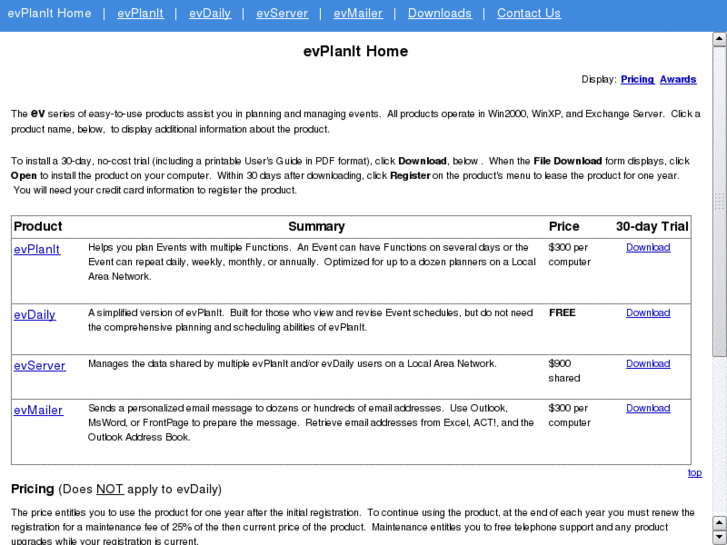727x545 pixels.
Task: Open the evServer product link in table
Action: tap(39, 366)
